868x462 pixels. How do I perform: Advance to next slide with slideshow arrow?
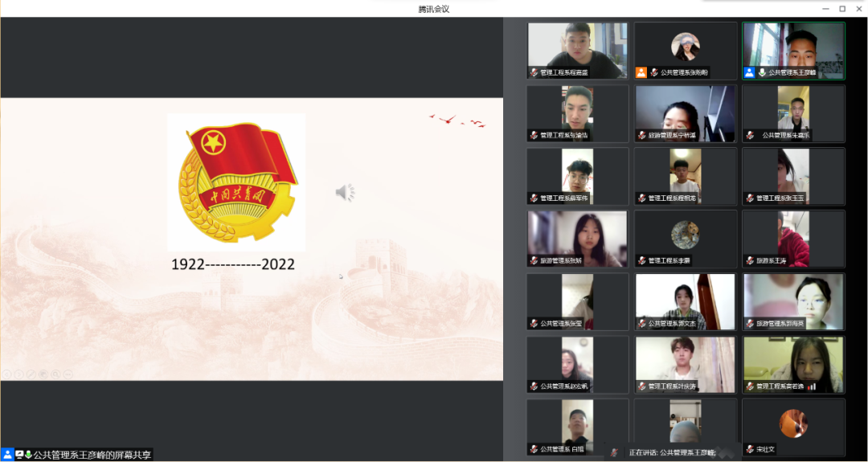pos(18,374)
